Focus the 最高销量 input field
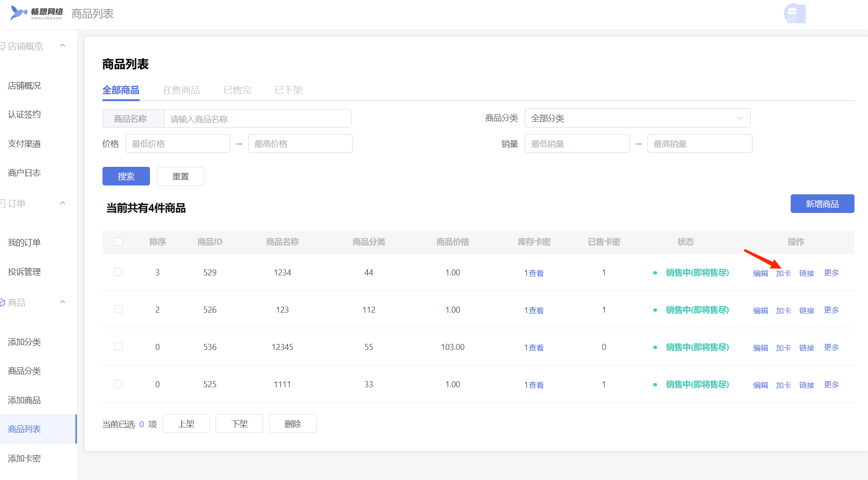The width and height of the screenshot is (868, 480). coord(700,144)
